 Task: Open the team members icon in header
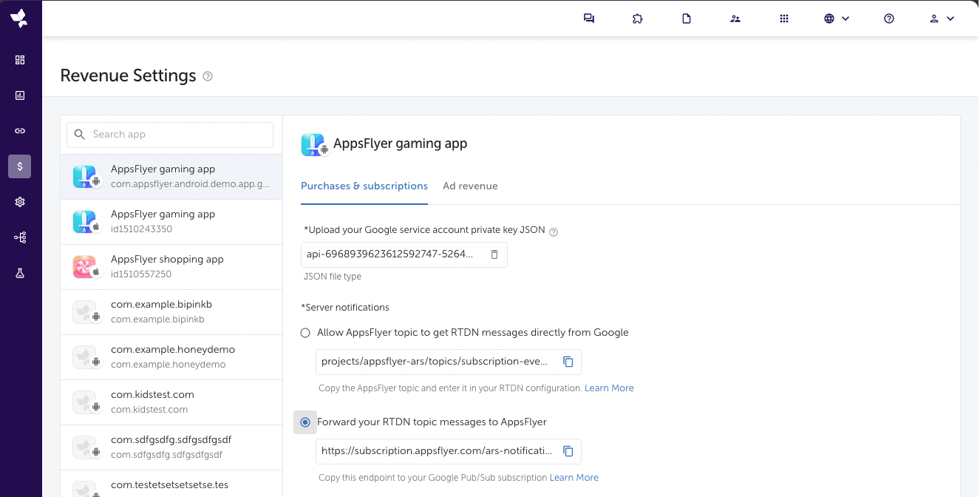735,18
